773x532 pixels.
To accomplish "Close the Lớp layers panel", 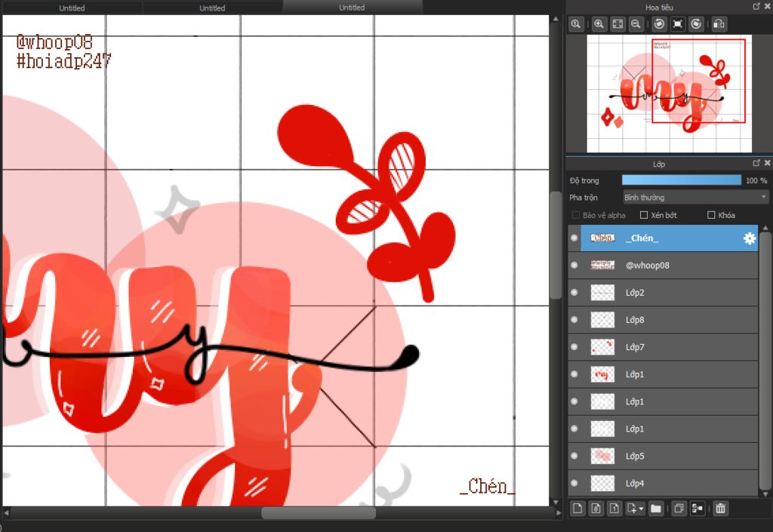I will [767, 163].
